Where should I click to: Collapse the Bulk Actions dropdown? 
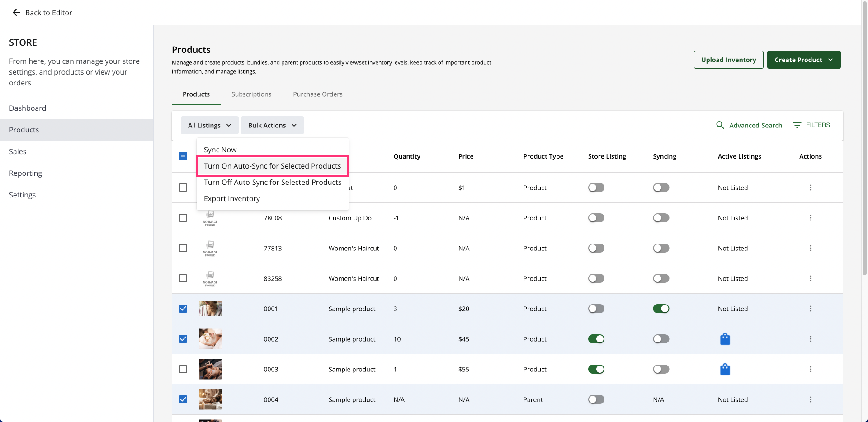click(x=272, y=125)
